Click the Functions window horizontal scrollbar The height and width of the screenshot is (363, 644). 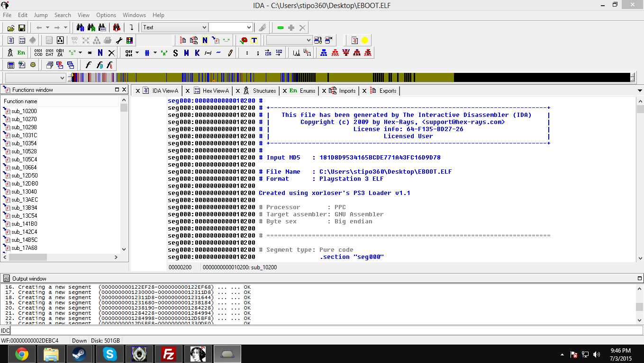tap(60, 257)
